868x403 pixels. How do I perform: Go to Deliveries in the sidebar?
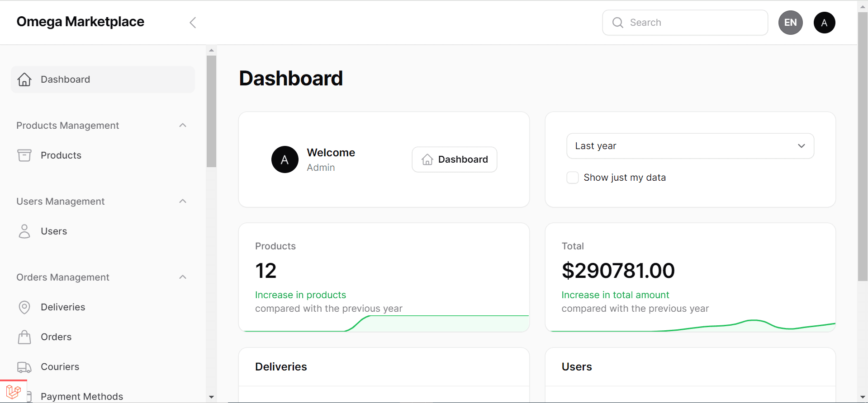[103, 307]
